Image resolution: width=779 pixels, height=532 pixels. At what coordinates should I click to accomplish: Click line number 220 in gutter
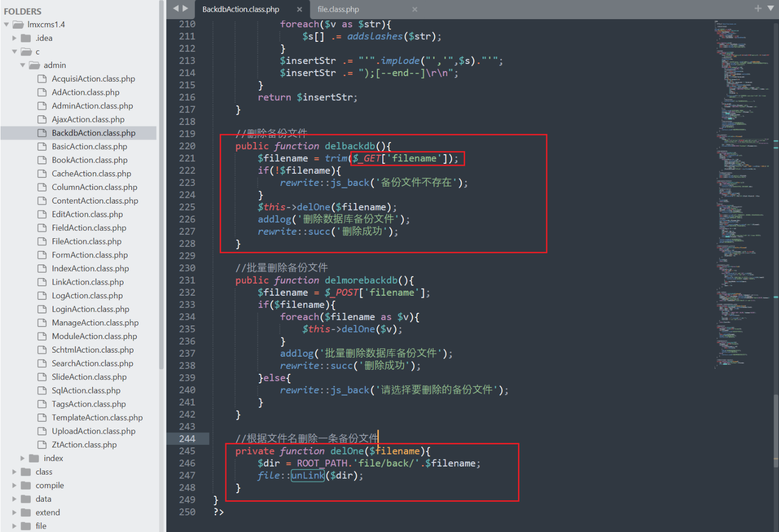[187, 146]
